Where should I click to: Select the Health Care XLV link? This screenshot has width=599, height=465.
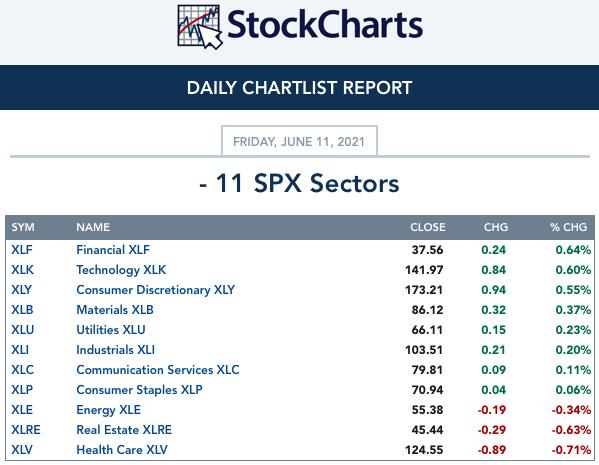pos(122,450)
